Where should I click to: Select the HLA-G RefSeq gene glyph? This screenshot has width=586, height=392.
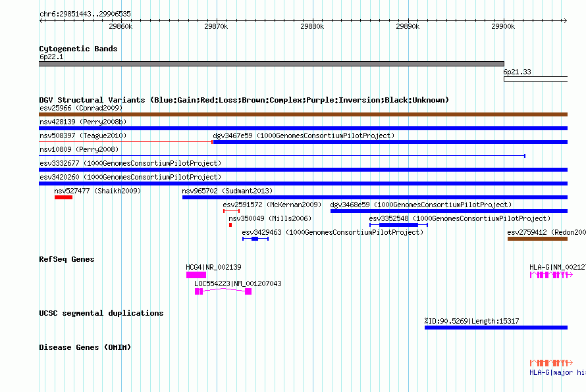click(551, 275)
